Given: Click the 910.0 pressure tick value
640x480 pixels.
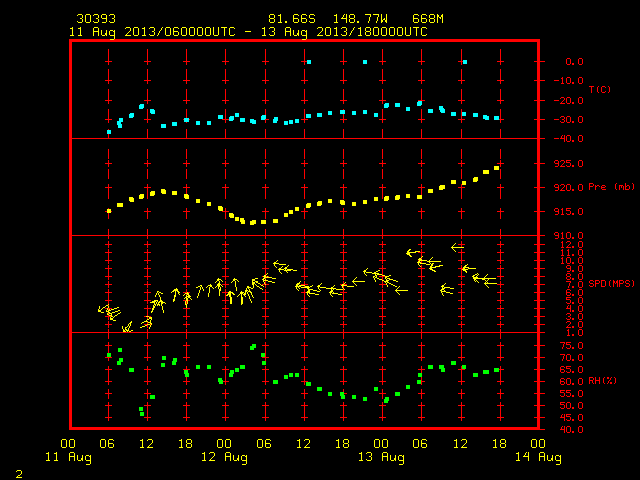Looking at the screenshot, I should (569, 236).
